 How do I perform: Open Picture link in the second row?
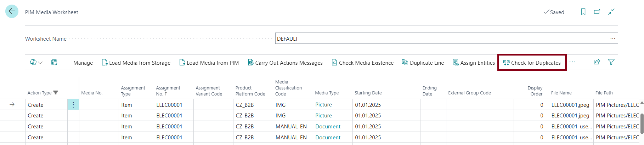[323, 116]
